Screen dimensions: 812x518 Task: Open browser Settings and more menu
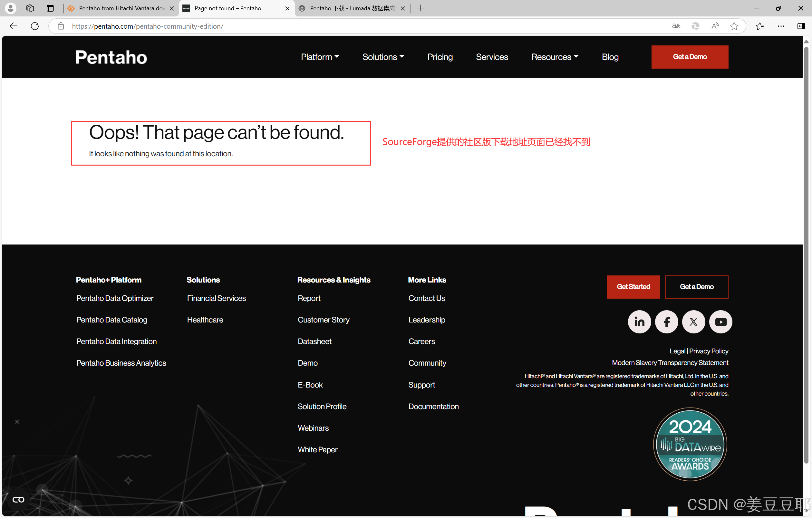781,26
